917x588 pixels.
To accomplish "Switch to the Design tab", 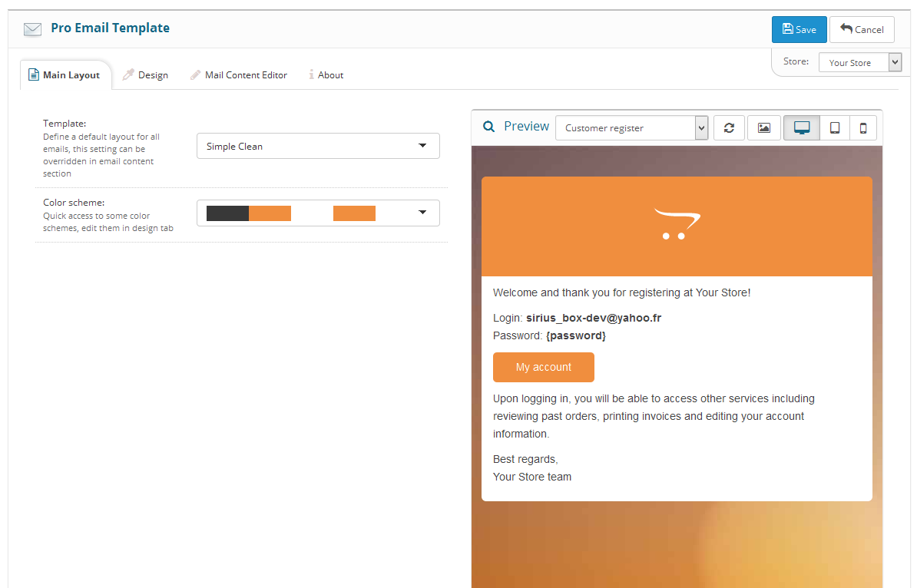I will pyautogui.click(x=145, y=75).
